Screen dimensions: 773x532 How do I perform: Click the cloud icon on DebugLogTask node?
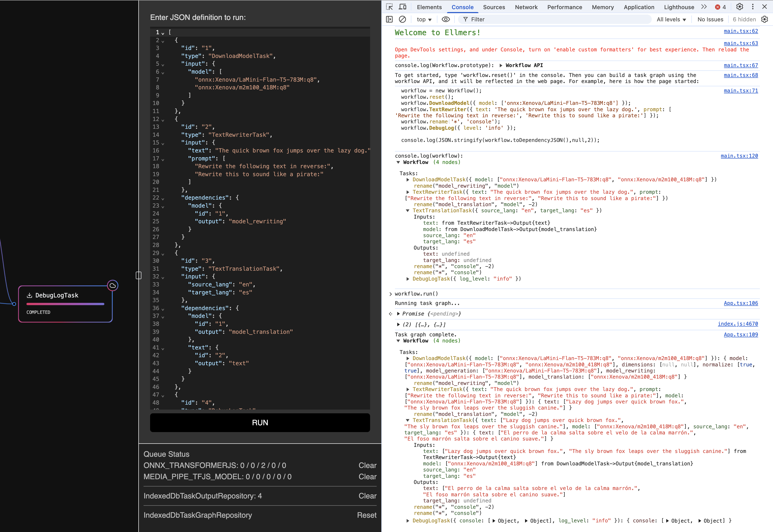click(113, 285)
